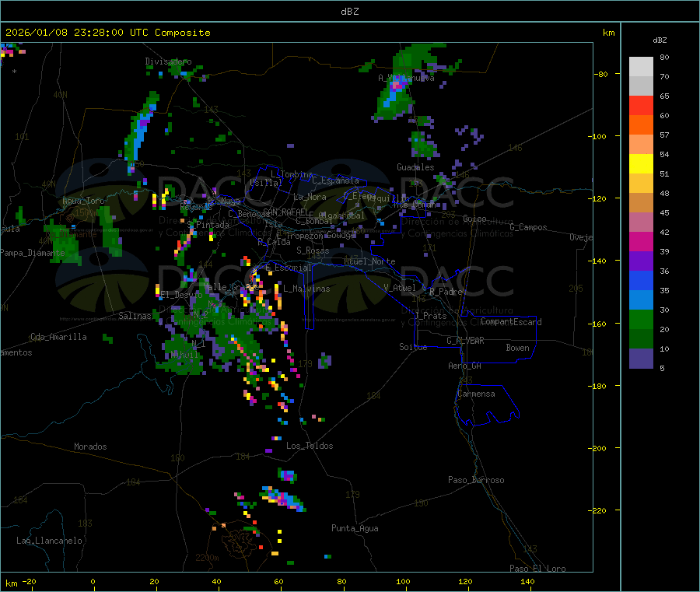Click the Cda_Amarilla map label
Viewport: 700px width, 592px height.
[58, 337]
